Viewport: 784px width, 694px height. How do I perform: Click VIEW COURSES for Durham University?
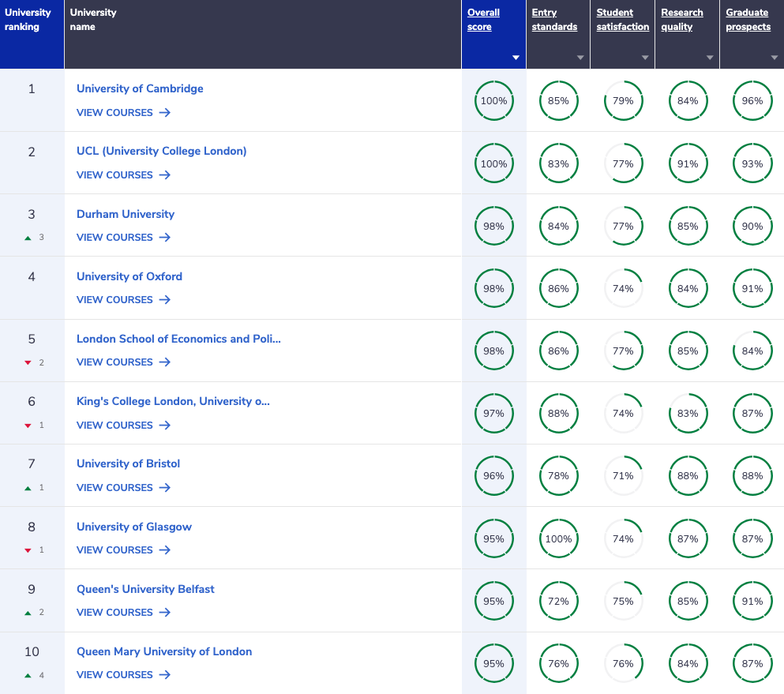116,237
